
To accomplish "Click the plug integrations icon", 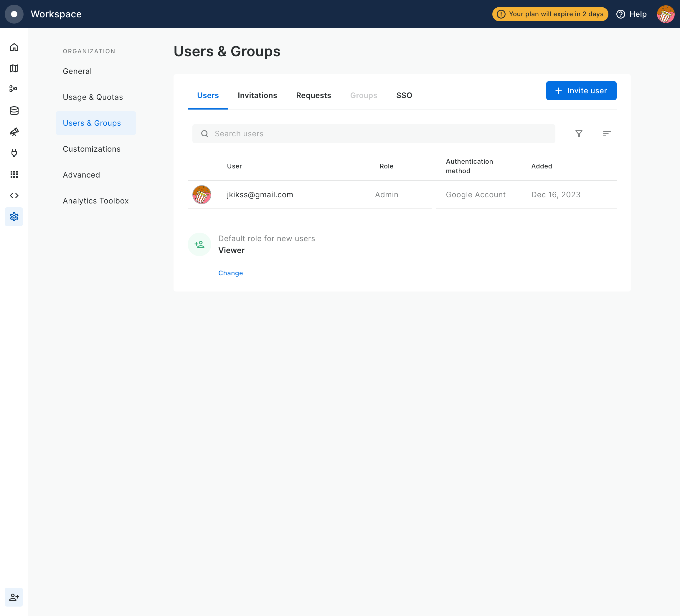I will 14,153.
